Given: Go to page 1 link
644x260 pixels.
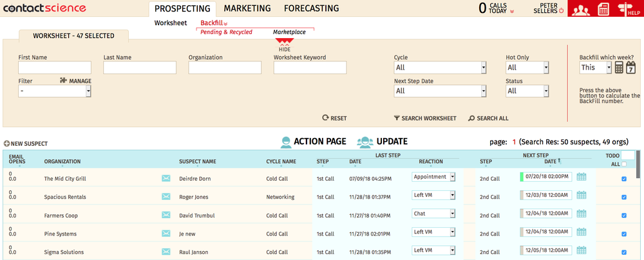Looking at the screenshot, I should [514, 142].
